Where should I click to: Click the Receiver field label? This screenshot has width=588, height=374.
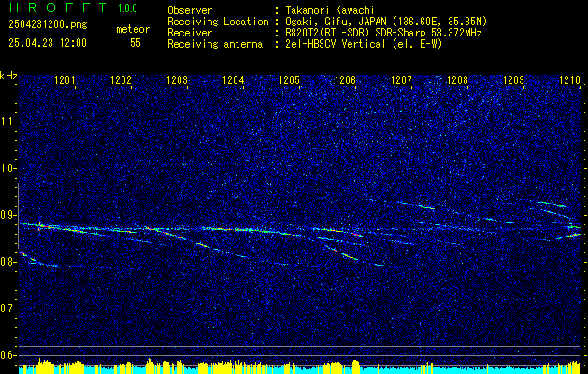(190, 33)
